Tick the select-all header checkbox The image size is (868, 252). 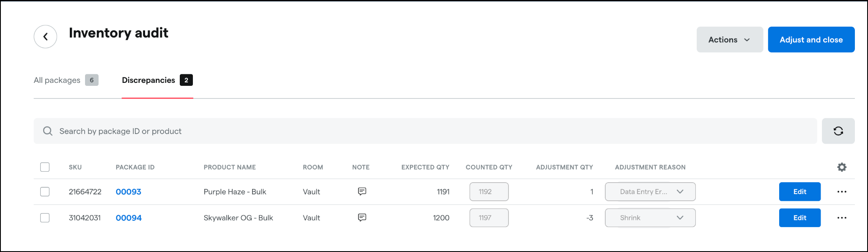[x=45, y=167]
